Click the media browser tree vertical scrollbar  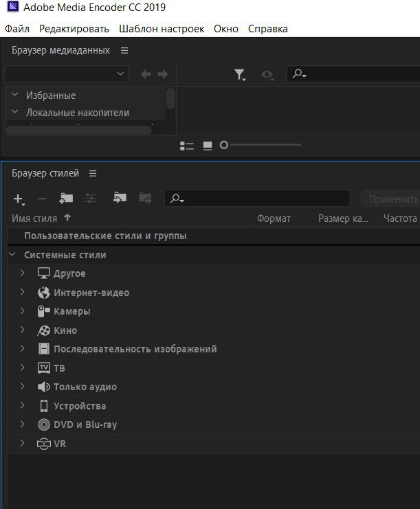point(170,99)
